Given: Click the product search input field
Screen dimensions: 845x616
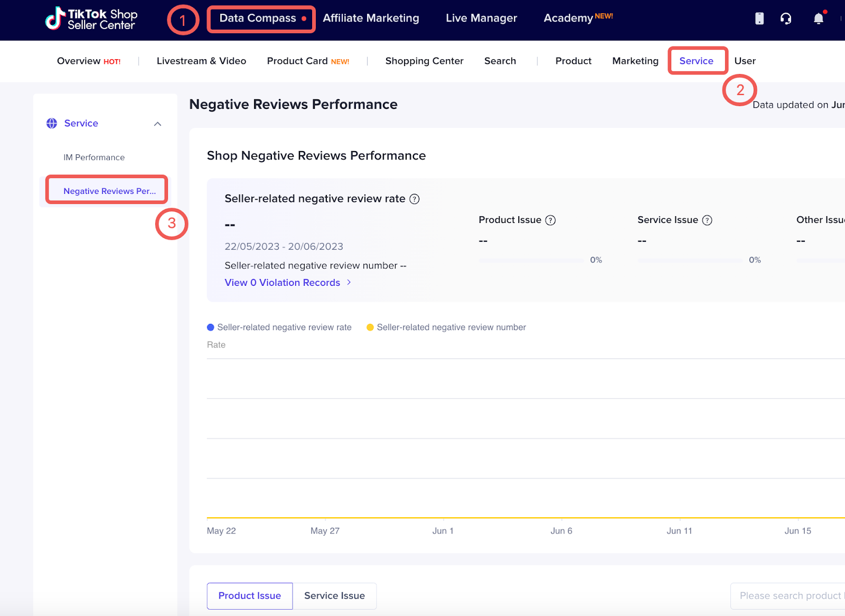Looking at the screenshot, I should [x=791, y=596].
